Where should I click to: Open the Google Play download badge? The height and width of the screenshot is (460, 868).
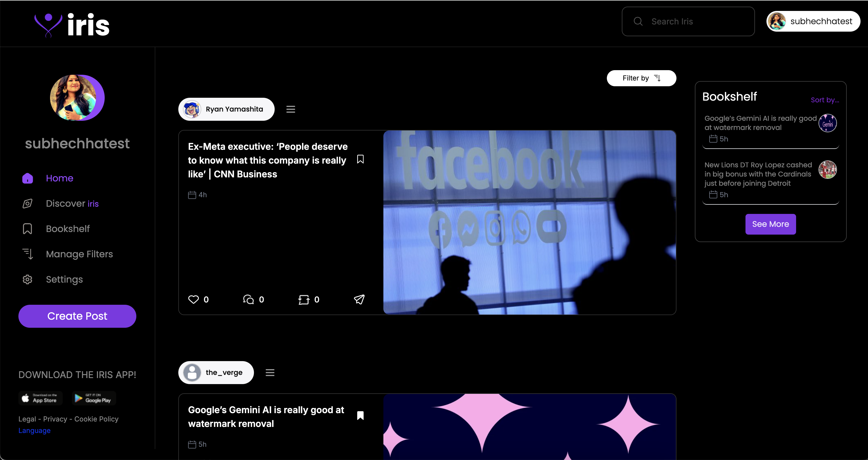coord(94,398)
